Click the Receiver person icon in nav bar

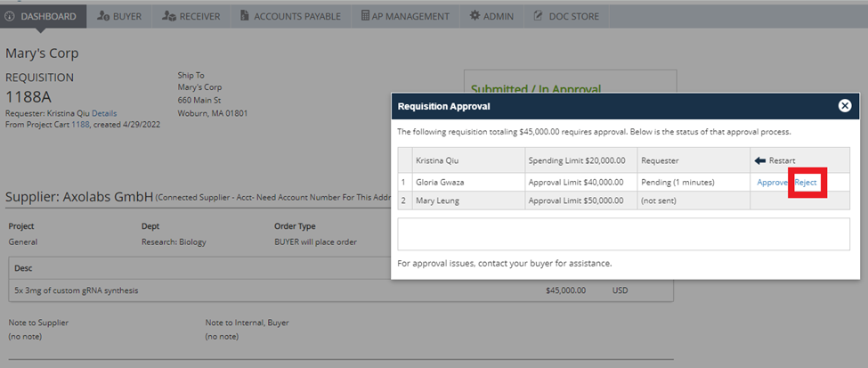point(169,16)
